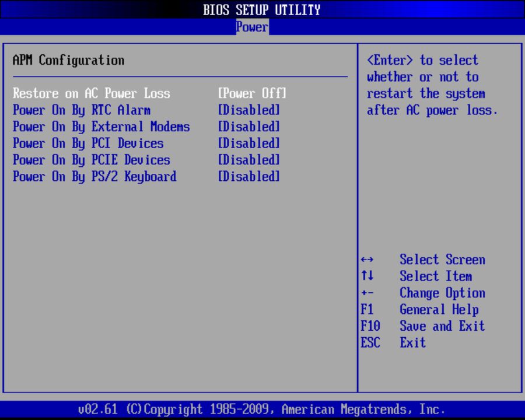
Task: Click the AC power loss help description
Action: click(432, 85)
